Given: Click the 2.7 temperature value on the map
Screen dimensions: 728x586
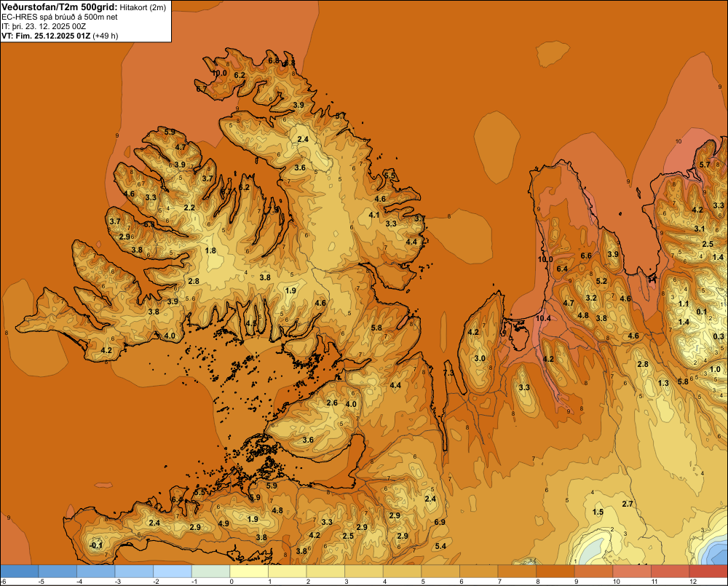Looking at the screenshot, I should 628,504.
